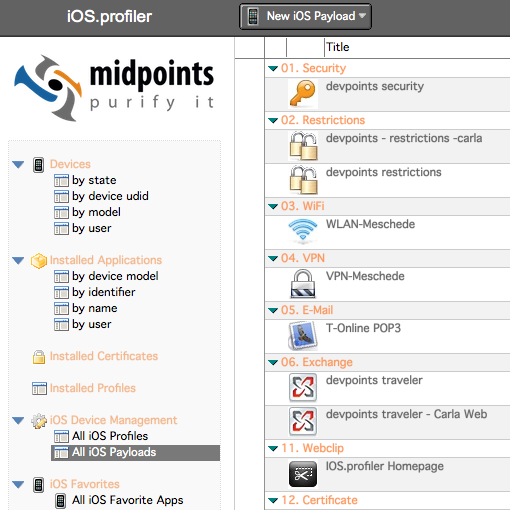This screenshot has height=510, width=510.
Task: Open the New iOS Payload dropdown
Action: coord(305,16)
